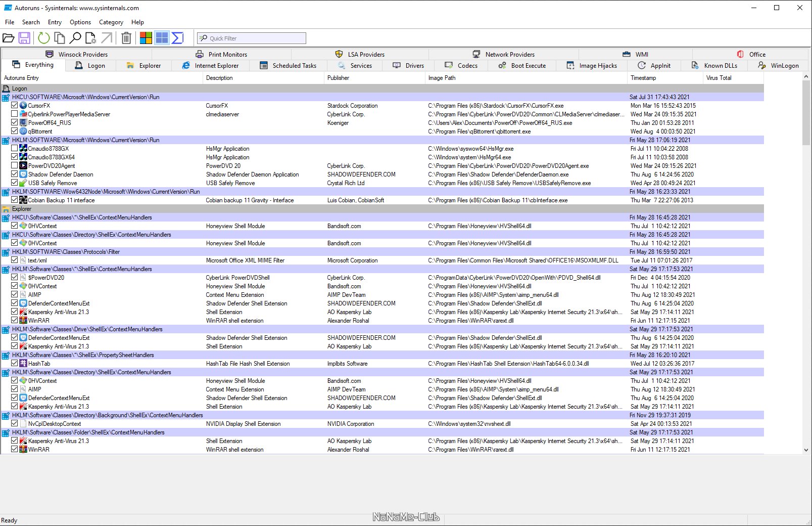
Task: Enable the CyberlinkPowerPlayerMediaServer entry checkbox
Action: pyautogui.click(x=14, y=114)
